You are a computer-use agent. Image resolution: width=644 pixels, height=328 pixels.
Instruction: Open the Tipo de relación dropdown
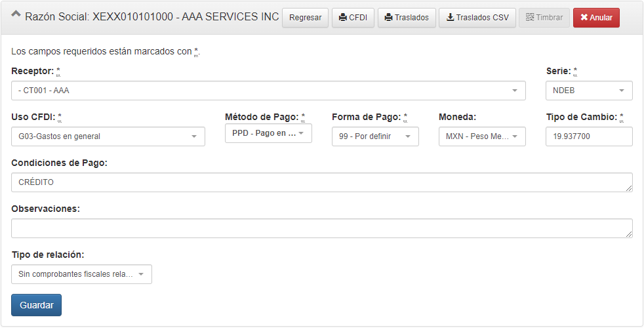pos(81,274)
